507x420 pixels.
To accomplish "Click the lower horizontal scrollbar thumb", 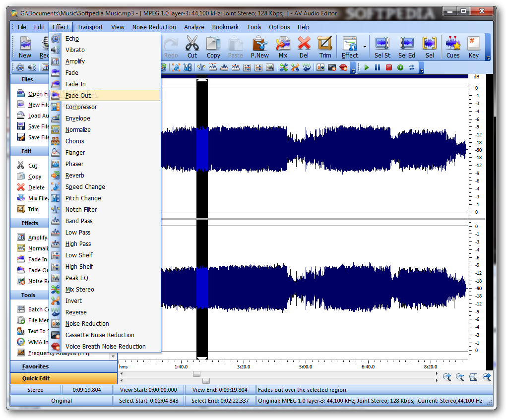I will point(206,381).
